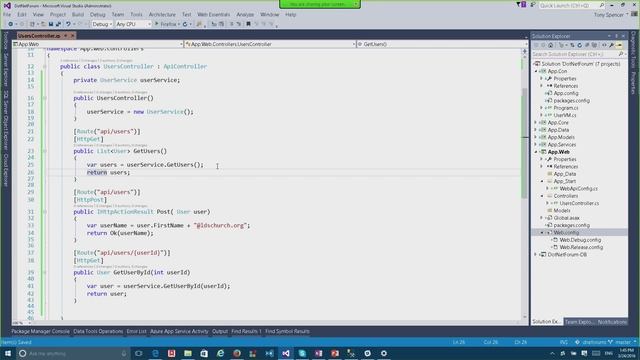Image resolution: width=640 pixels, height=360 pixels.
Task: Click the Solution Explorer Home icon
Action: 551,45
